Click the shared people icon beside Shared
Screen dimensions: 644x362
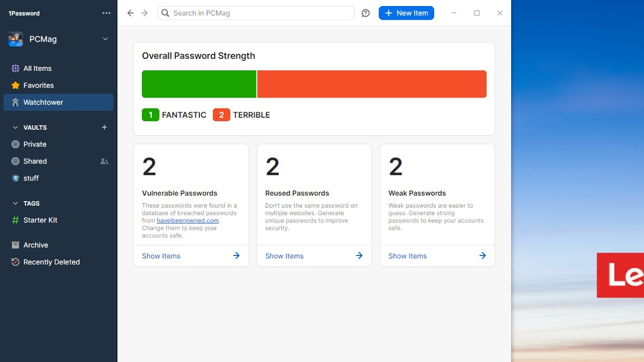point(104,161)
